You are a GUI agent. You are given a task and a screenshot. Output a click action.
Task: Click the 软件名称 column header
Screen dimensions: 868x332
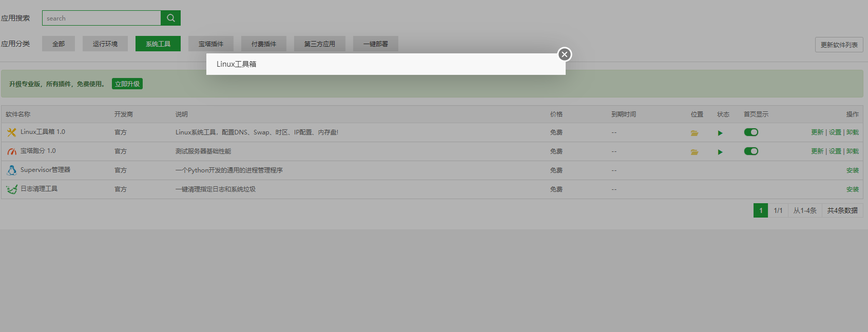click(x=18, y=114)
